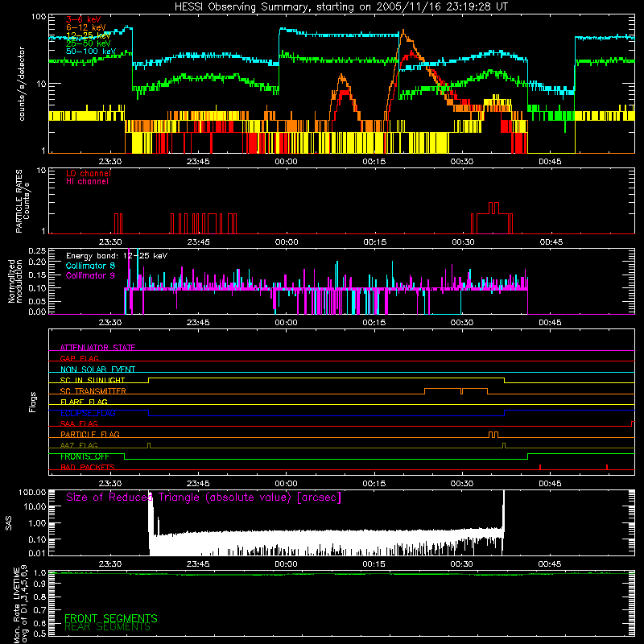The height and width of the screenshot is (644, 644).
Task: Click the 'HI channel' legend label
Action: point(87,182)
